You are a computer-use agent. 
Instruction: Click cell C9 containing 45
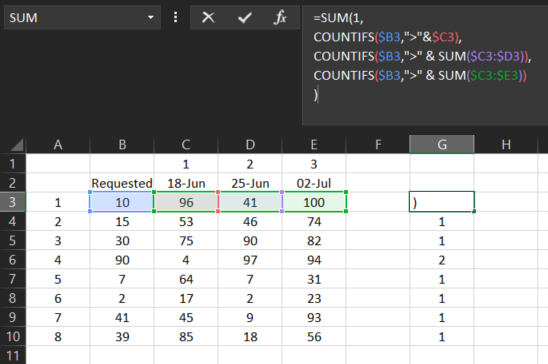(186, 317)
